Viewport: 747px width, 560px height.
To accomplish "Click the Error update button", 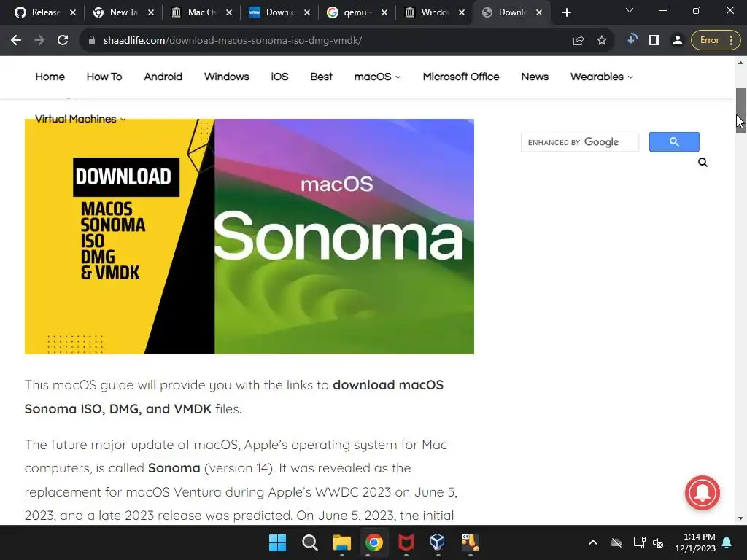I will tap(716, 41).
